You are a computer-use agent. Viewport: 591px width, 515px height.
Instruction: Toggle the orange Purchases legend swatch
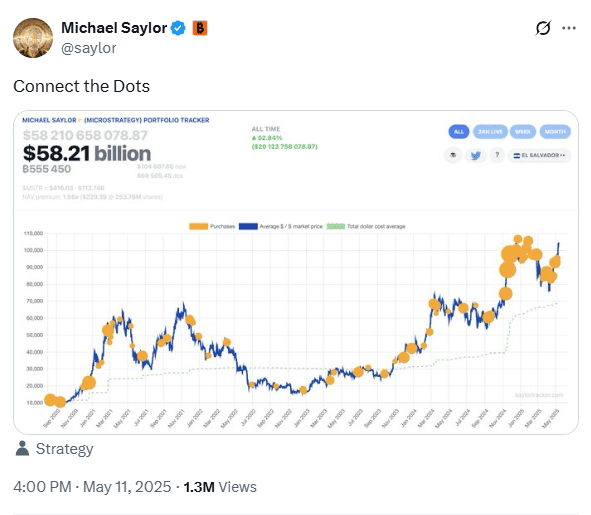click(199, 226)
